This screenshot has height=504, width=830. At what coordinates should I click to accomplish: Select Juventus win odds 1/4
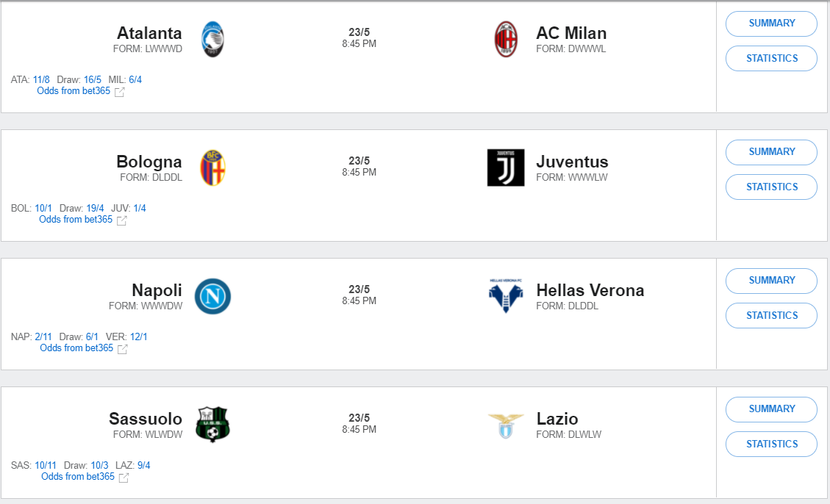coord(140,209)
